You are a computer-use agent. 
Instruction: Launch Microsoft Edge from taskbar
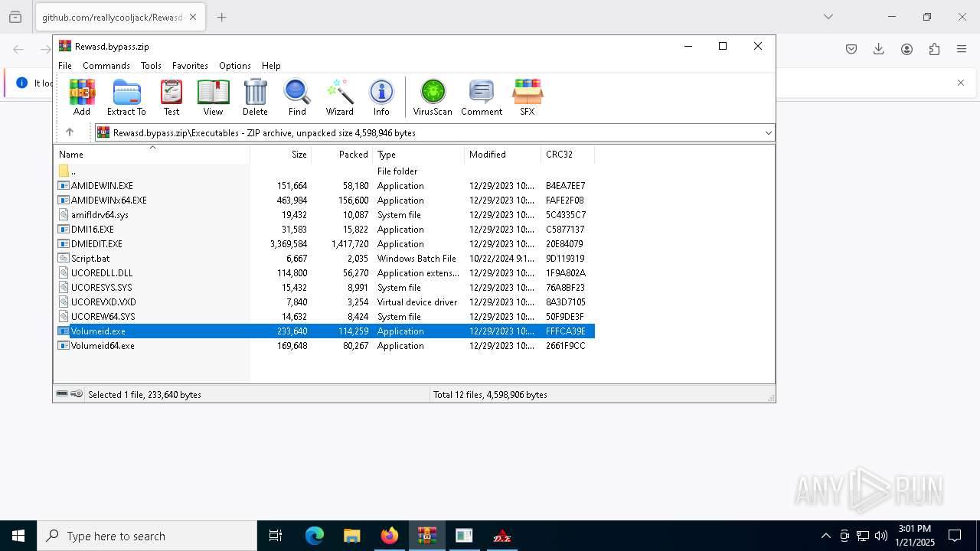tap(315, 536)
